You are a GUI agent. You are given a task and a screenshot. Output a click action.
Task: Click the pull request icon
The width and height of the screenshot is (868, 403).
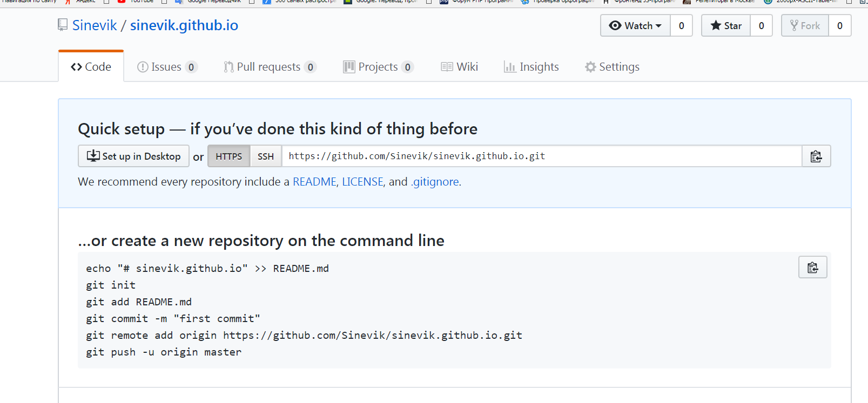[229, 67]
